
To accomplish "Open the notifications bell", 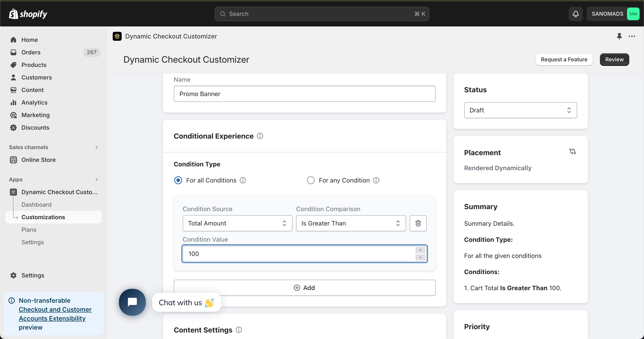I will [x=576, y=14].
